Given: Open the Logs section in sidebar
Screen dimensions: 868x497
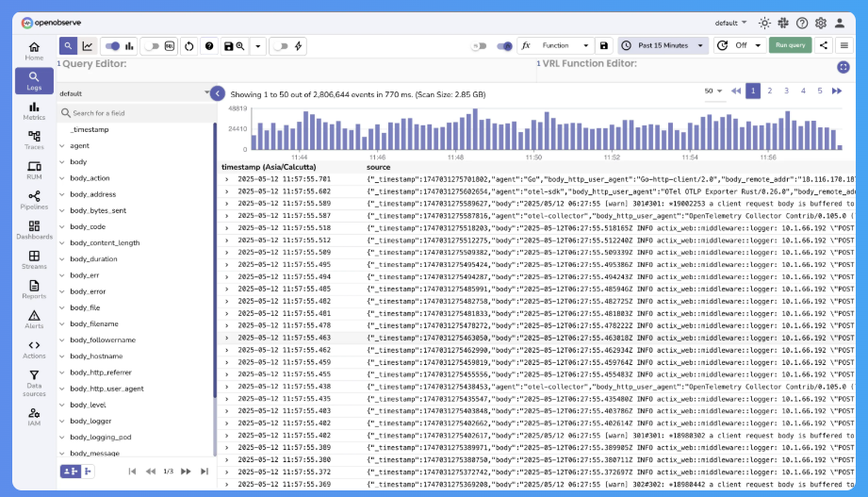Looking at the screenshot, I should click(34, 81).
